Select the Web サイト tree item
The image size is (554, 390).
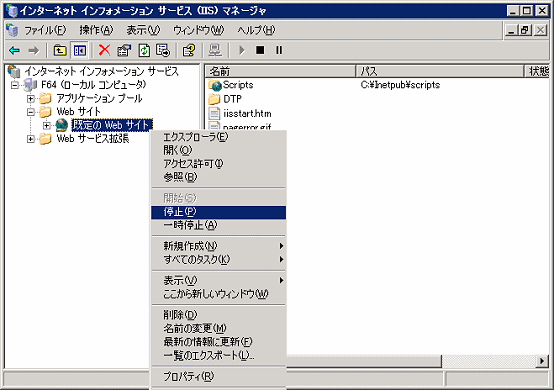(78, 112)
